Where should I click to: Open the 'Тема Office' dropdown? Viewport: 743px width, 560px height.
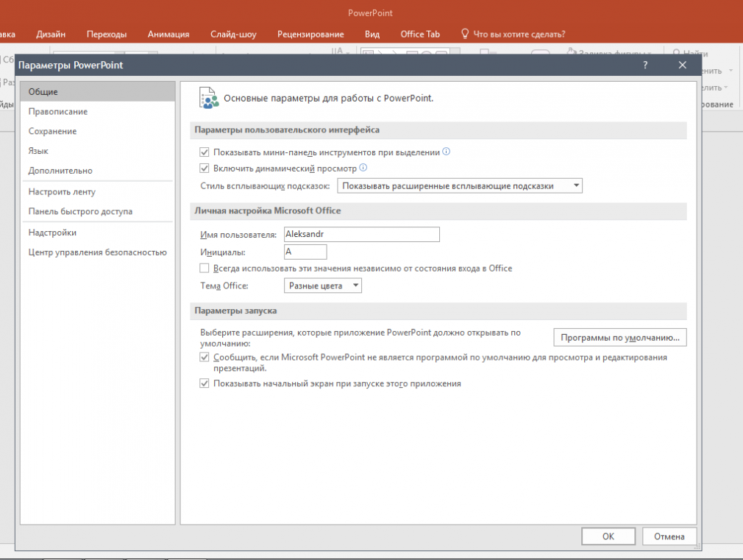click(323, 286)
